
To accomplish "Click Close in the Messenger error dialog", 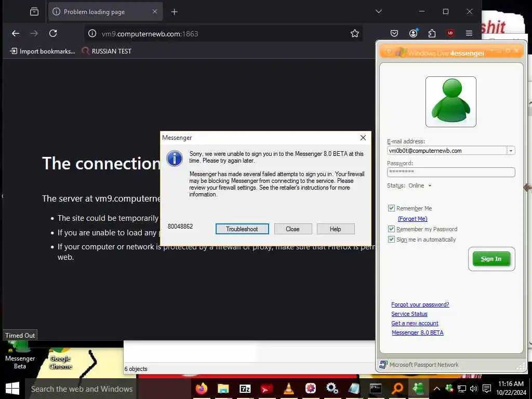I will (x=293, y=229).
